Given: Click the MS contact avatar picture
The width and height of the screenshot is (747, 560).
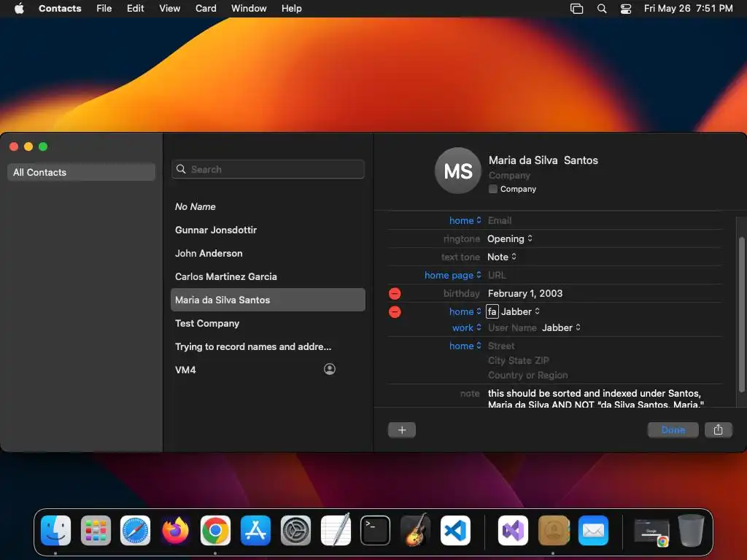Looking at the screenshot, I should point(458,171).
